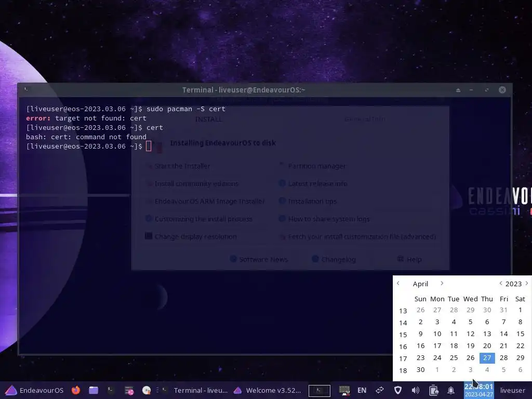This screenshot has width=532, height=399.
Task: Go to next year after 2023
Action: coord(527,283)
